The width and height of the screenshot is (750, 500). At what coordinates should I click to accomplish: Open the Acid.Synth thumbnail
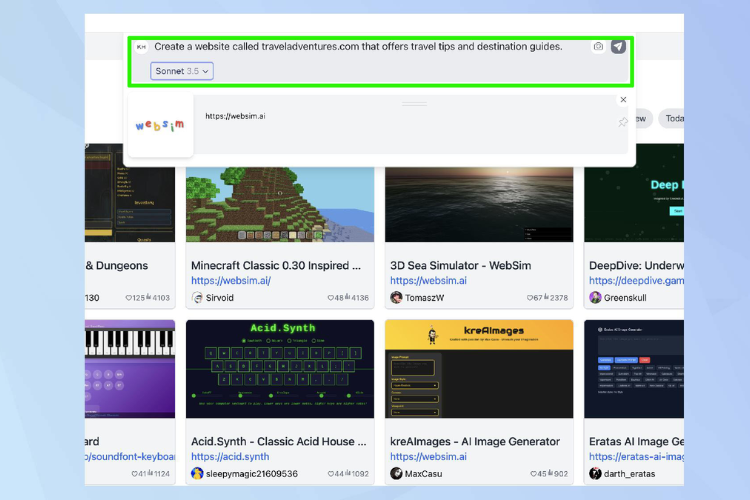[x=280, y=369]
